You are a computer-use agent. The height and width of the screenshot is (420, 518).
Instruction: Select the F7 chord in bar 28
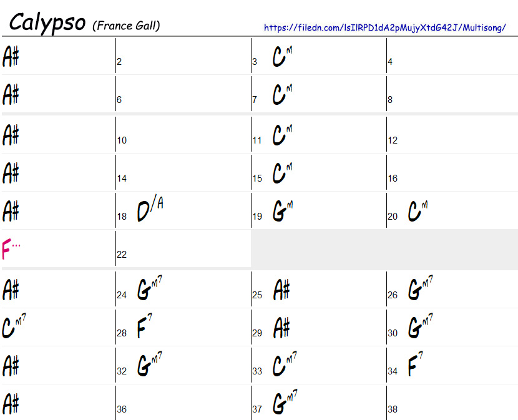[144, 326]
